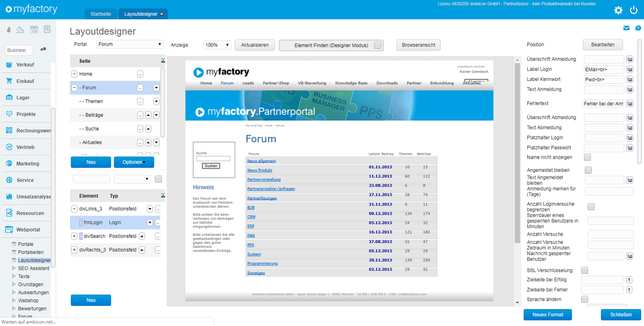Screen dimensions: 644x326
Task: Open the Einkauf cart icon
Action: [x=9, y=81]
